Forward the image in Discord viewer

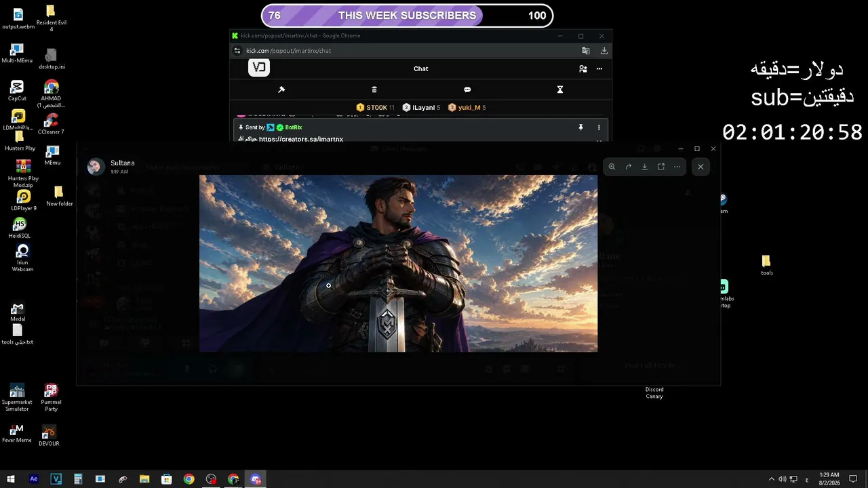tap(628, 167)
